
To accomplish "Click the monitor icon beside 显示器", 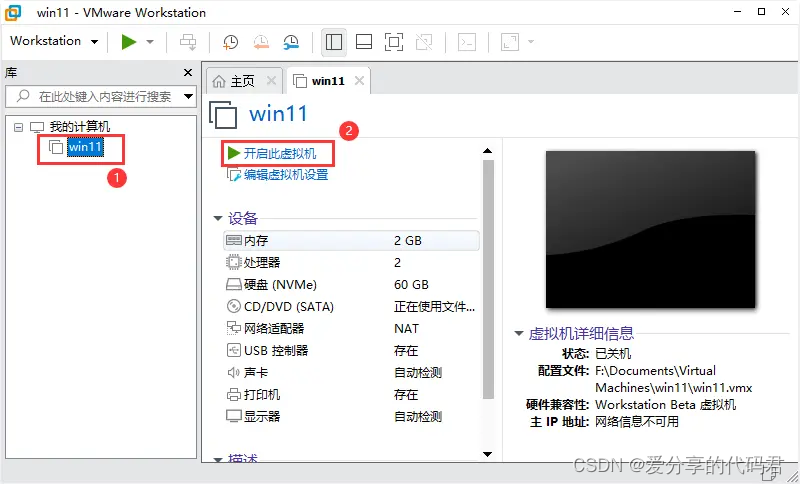I will click(x=234, y=416).
